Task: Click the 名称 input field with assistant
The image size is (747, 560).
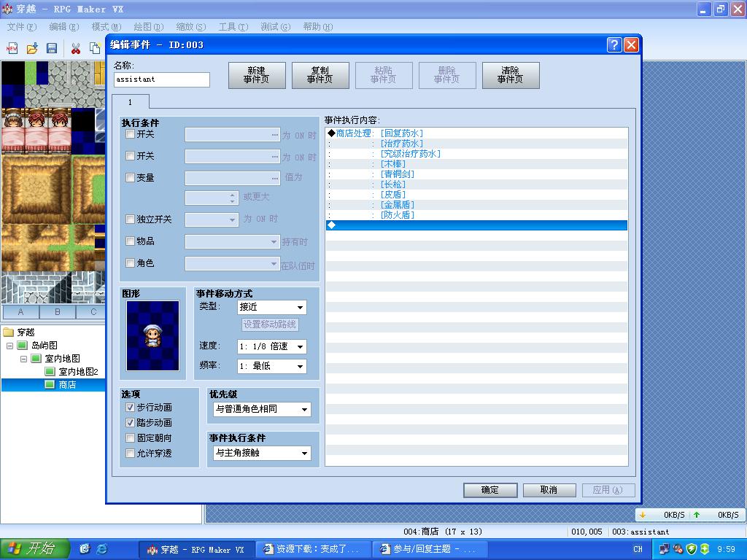Action: [x=162, y=79]
